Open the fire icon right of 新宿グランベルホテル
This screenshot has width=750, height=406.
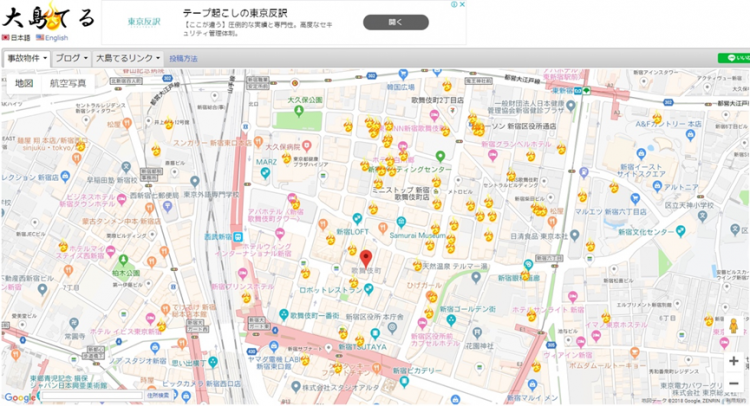point(530,155)
